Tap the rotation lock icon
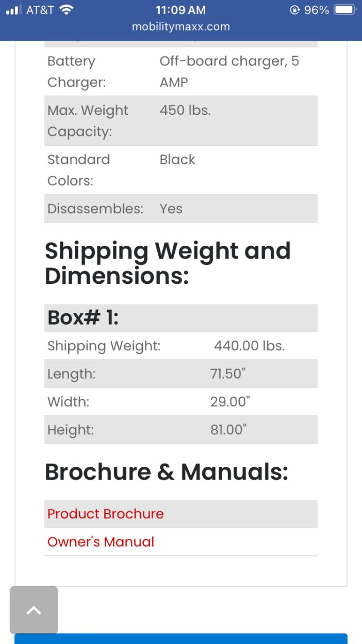The image size is (362, 644). pyautogui.click(x=295, y=10)
